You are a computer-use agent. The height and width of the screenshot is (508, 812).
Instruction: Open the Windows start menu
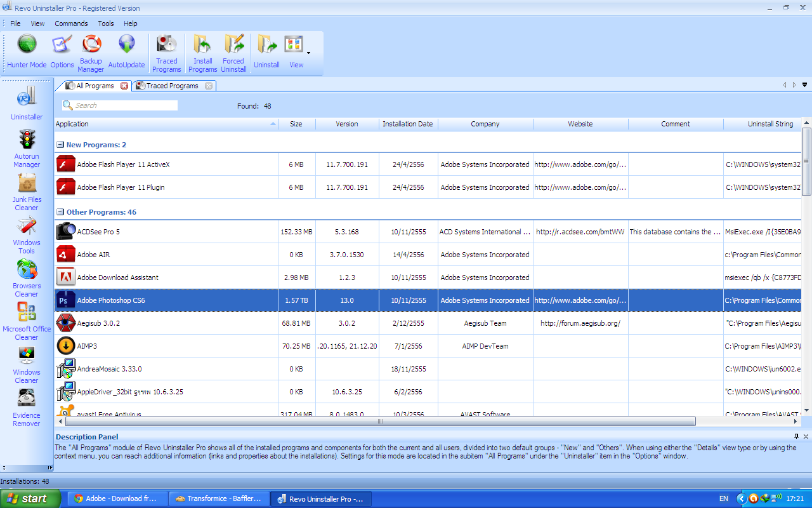pos(30,498)
